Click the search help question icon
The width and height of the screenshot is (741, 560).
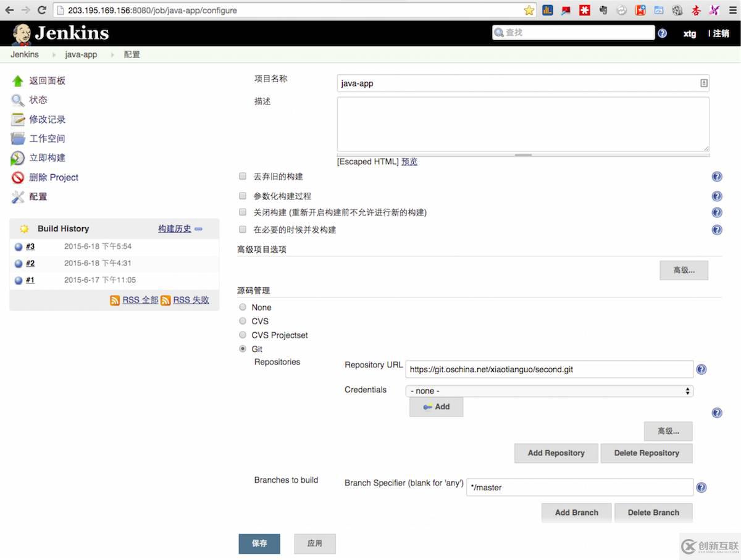[x=663, y=33]
